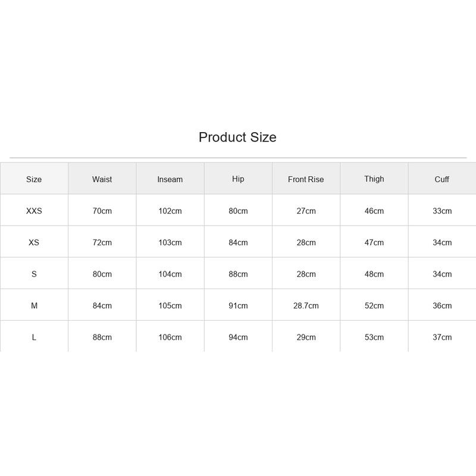This screenshot has height=476, width=476.
Task: Click the Cuff column header
Action: click(x=442, y=179)
